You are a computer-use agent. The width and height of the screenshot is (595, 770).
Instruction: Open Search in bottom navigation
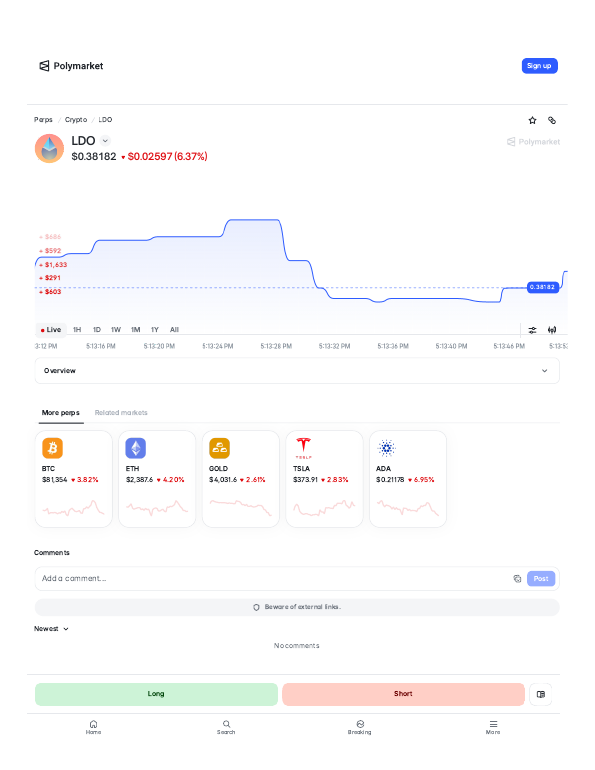pyautogui.click(x=226, y=727)
